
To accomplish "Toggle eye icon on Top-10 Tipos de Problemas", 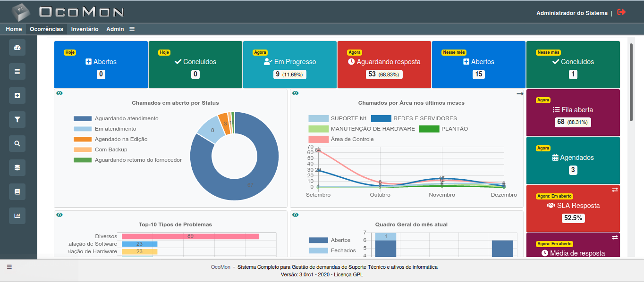I will (59, 215).
